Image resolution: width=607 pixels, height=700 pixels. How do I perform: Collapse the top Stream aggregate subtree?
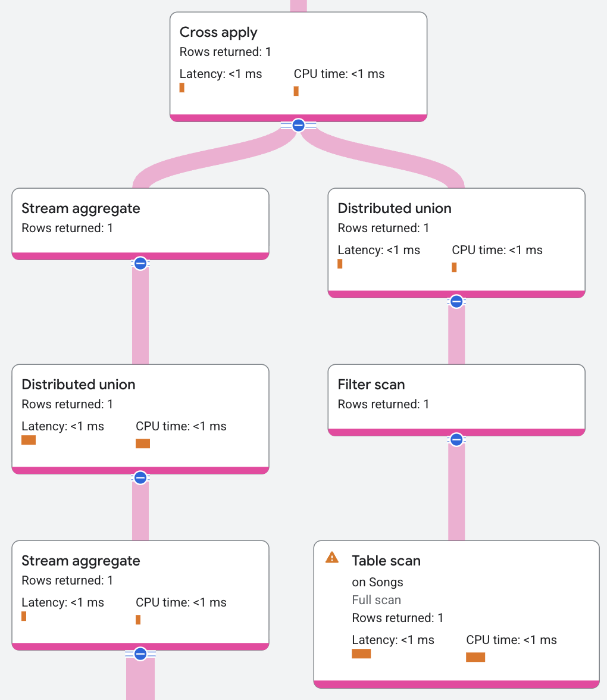[140, 263]
